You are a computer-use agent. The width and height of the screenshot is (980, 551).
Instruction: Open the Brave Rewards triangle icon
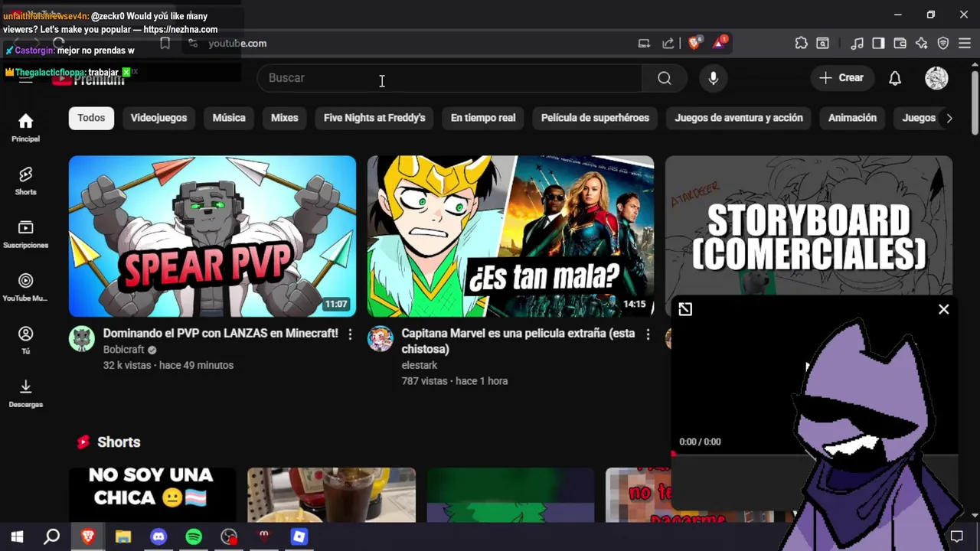(x=720, y=44)
